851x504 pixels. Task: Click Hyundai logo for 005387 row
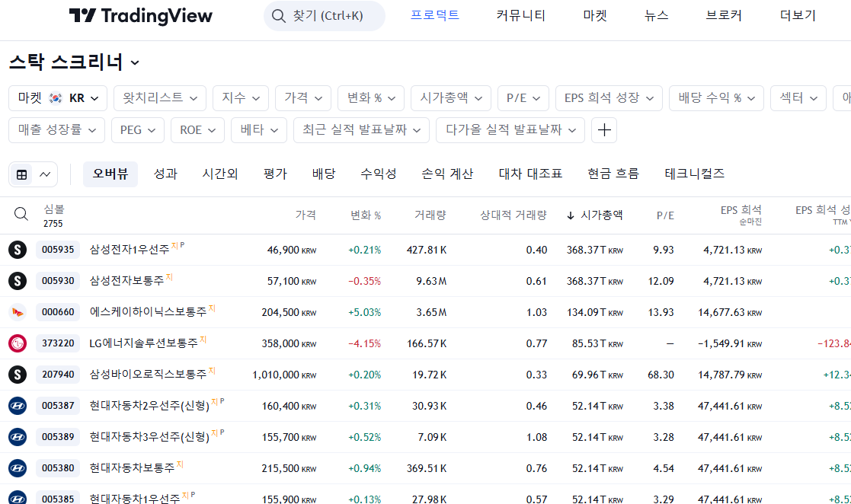[x=18, y=406]
